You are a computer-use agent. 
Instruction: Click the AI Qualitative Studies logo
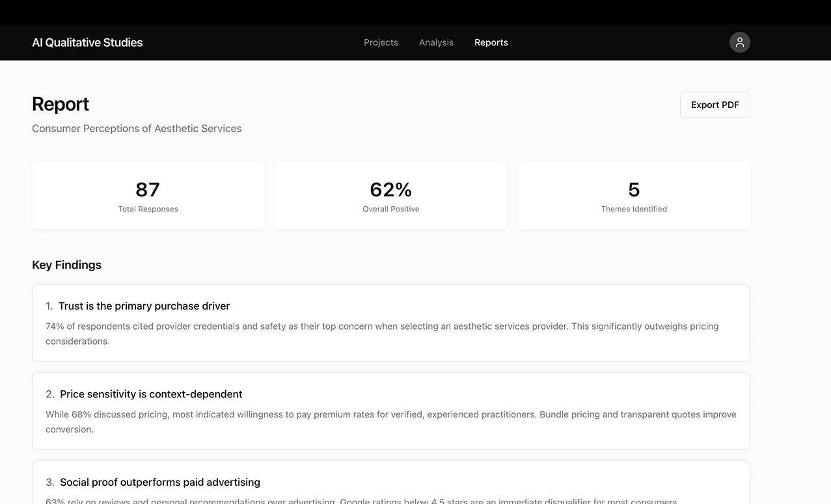pyautogui.click(x=87, y=42)
